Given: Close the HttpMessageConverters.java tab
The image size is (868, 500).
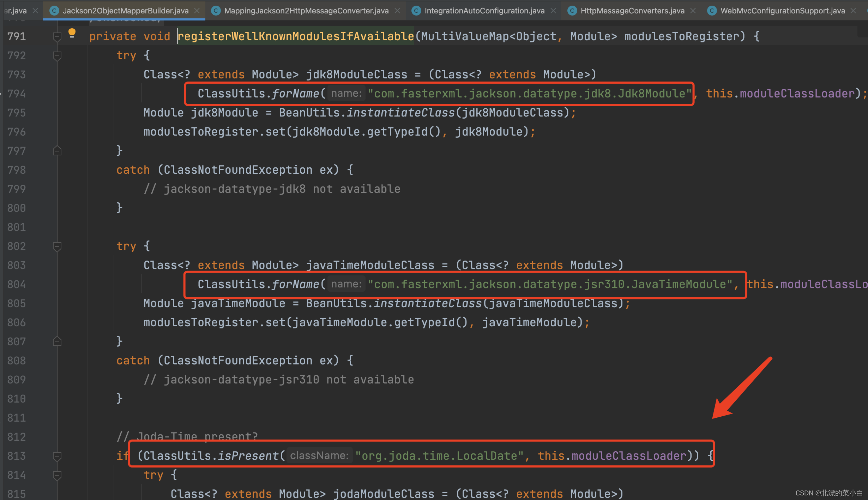Looking at the screenshot, I should pos(693,11).
